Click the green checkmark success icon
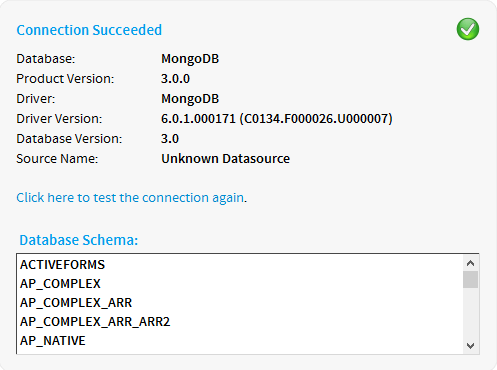The image size is (497, 370). click(468, 29)
